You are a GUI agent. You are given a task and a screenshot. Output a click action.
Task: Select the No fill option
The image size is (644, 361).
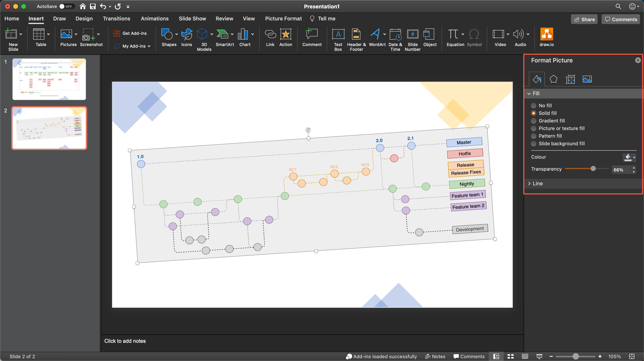coord(534,105)
